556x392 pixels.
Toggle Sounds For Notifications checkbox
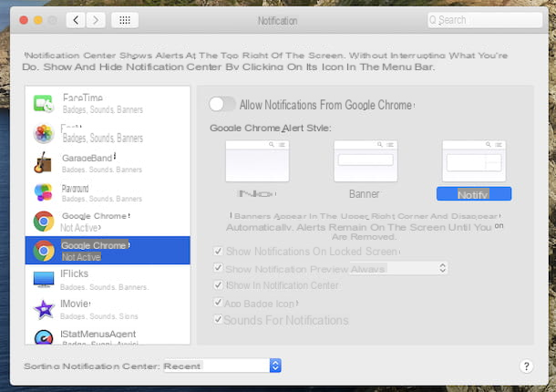point(218,319)
